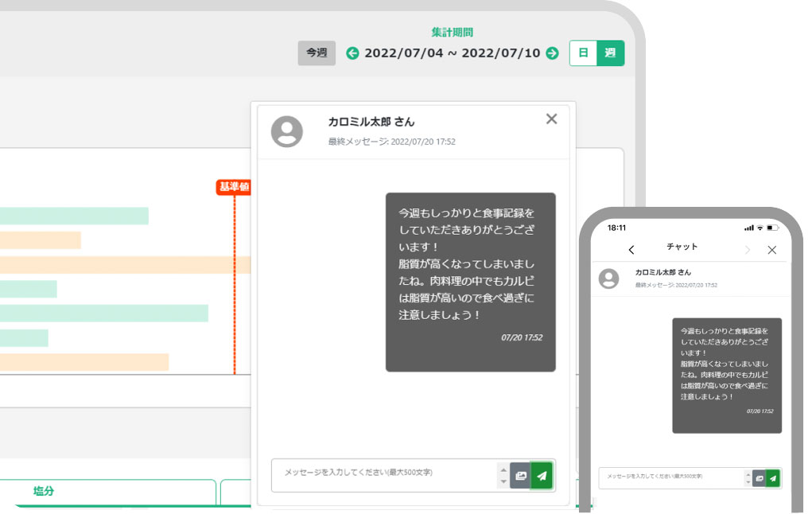
Task: Tap the image attach icon on phone
Action: pyautogui.click(x=759, y=478)
